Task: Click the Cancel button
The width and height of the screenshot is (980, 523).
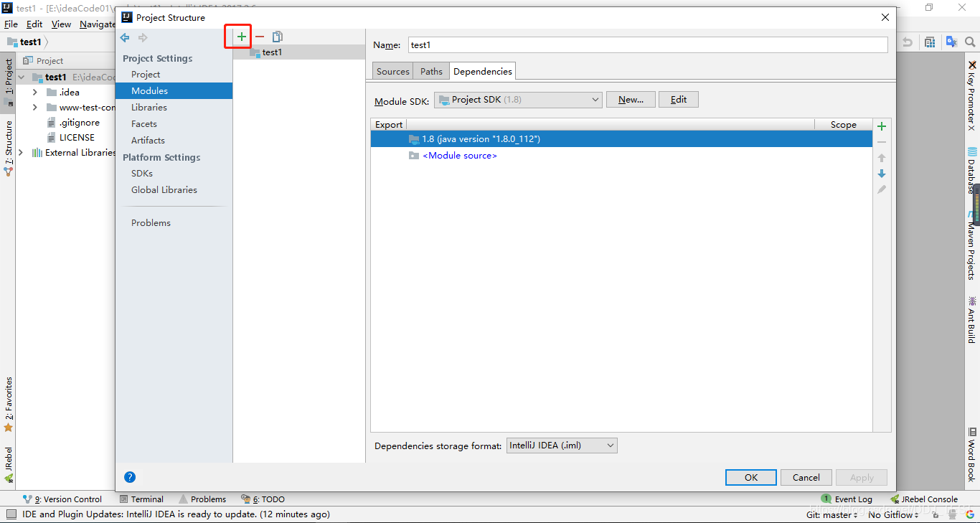Action: point(806,478)
